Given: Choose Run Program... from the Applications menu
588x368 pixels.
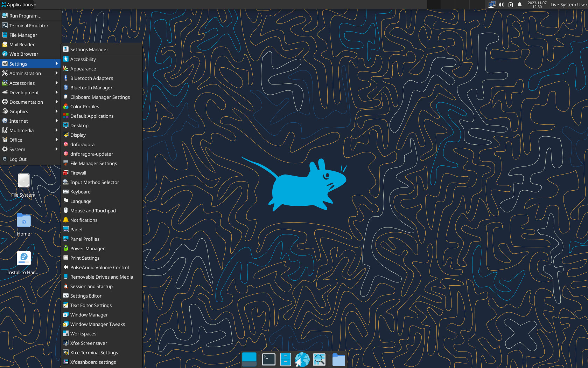Looking at the screenshot, I should [x=30, y=16].
